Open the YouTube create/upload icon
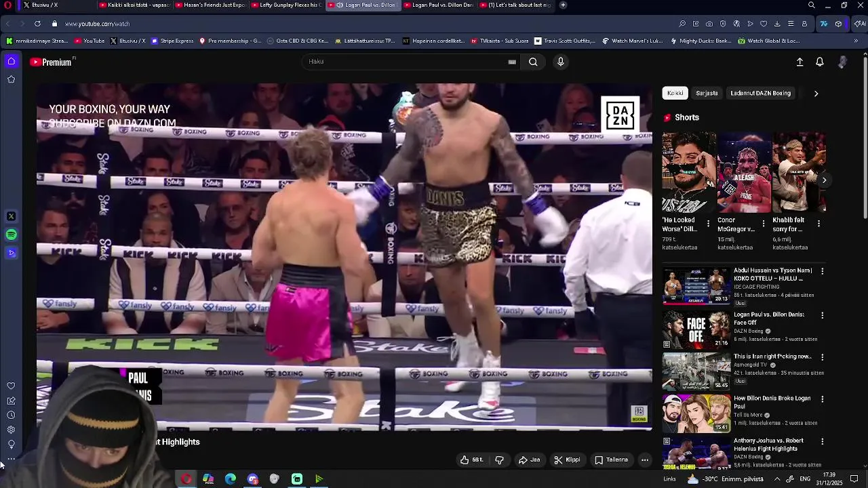 (x=800, y=62)
